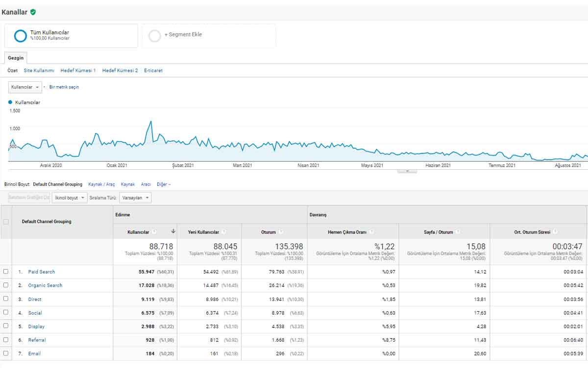Open Paid Search channel link
The height and width of the screenshot is (392, 588).
(x=42, y=272)
